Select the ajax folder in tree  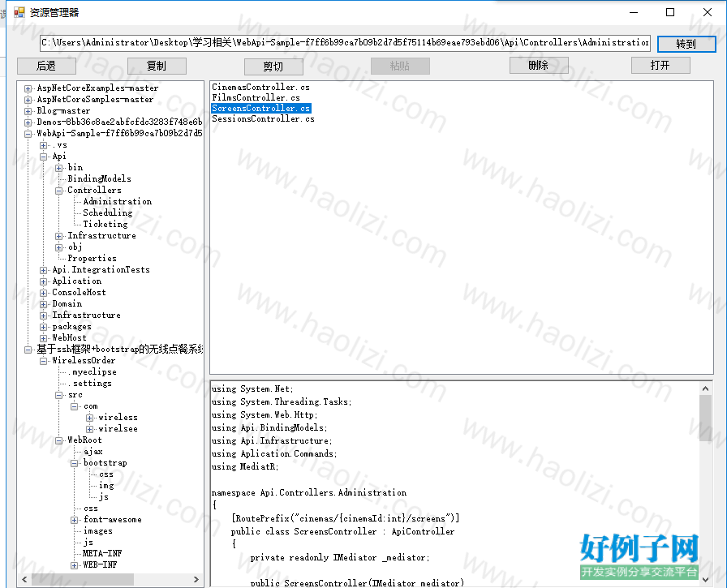click(92, 452)
